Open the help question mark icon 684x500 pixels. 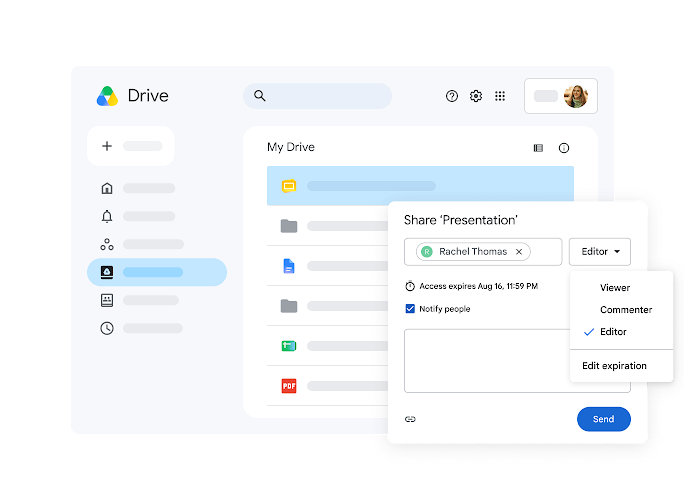pos(452,96)
